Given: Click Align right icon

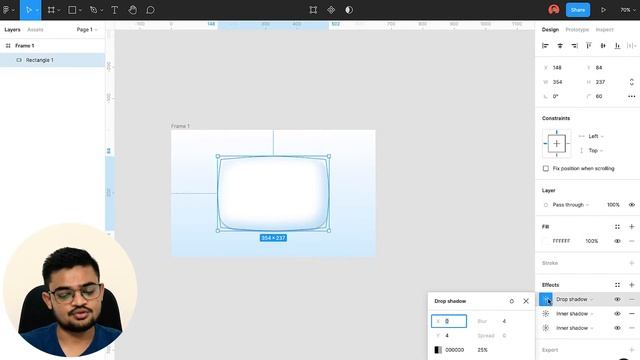Looking at the screenshot, I should coord(574,46).
